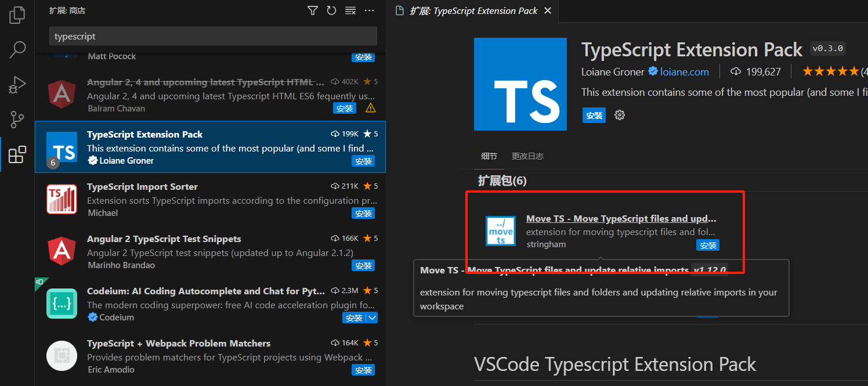Open the gear manage menu in details

pyautogui.click(x=620, y=115)
